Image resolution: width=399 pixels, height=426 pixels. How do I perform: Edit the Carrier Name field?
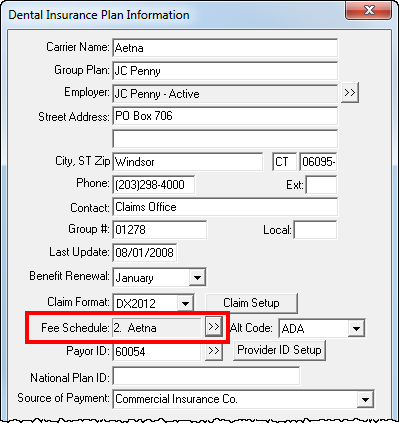[x=225, y=48]
